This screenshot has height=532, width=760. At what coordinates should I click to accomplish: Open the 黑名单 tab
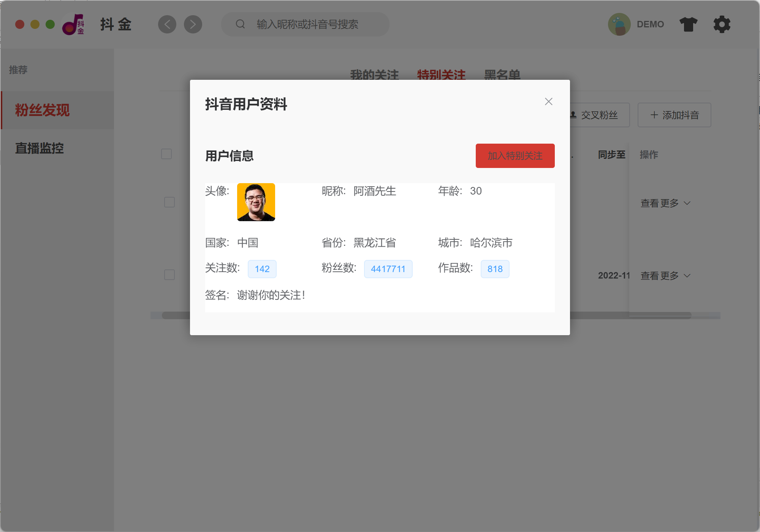coord(502,74)
